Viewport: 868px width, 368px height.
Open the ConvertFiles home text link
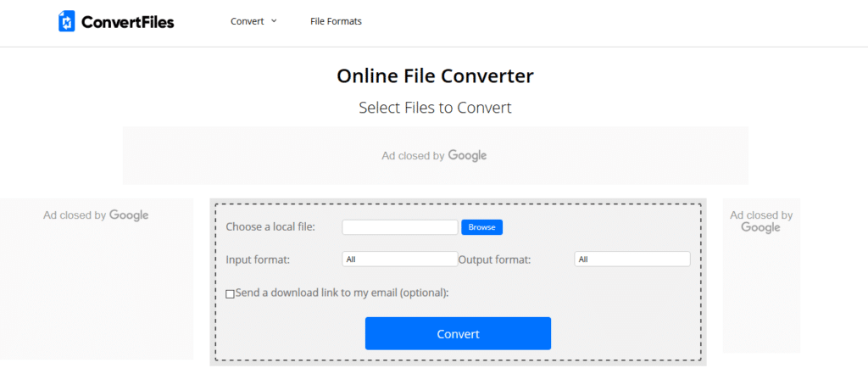[127, 22]
